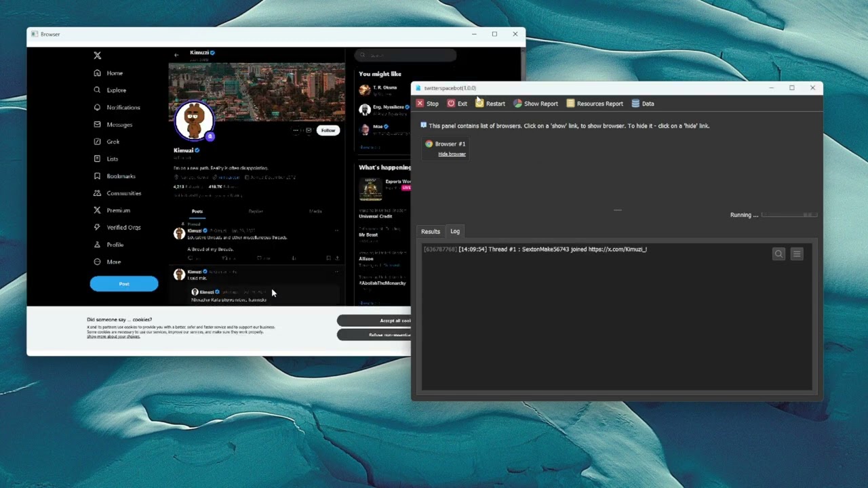Open Verified Orgs in X sidebar

click(117, 228)
